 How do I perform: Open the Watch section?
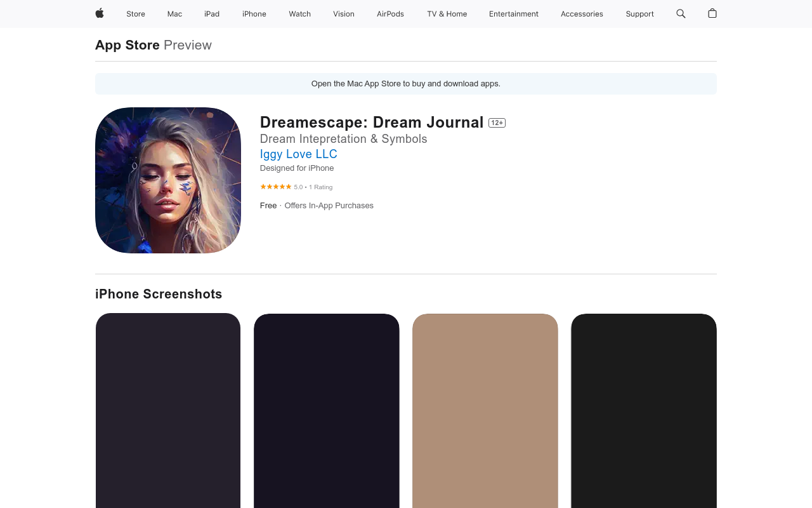tap(300, 14)
